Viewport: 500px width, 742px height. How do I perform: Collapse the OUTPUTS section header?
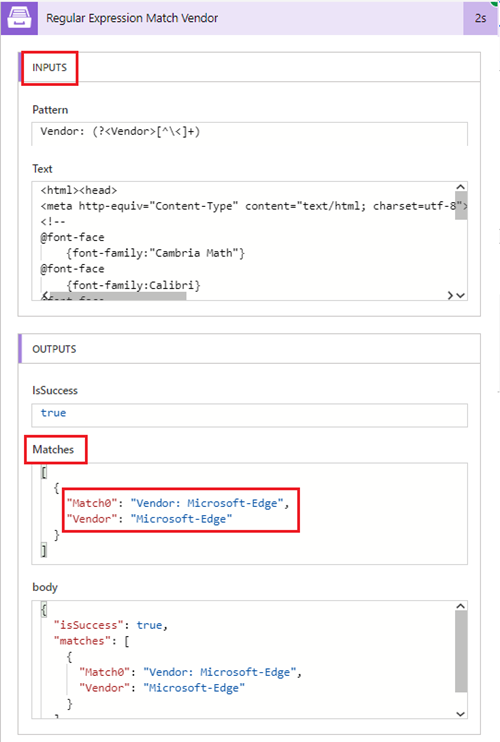pos(249,349)
